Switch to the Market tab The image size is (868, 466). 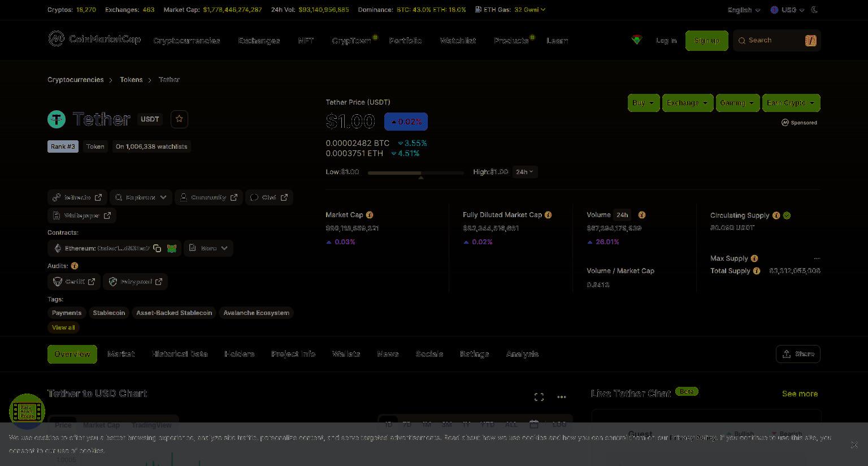[x=121, y=354]
